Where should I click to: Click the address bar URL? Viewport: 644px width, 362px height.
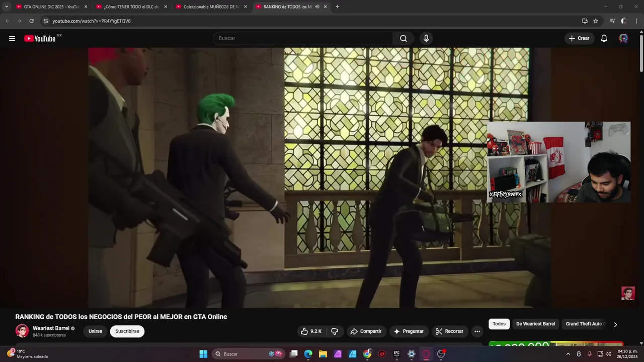click(92, 21)
